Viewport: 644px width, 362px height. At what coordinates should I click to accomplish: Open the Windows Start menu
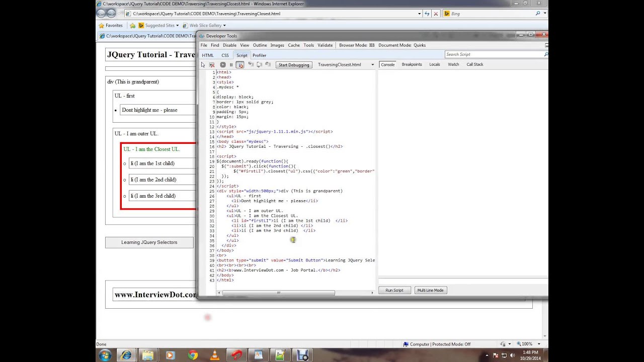tap(105, 355)
